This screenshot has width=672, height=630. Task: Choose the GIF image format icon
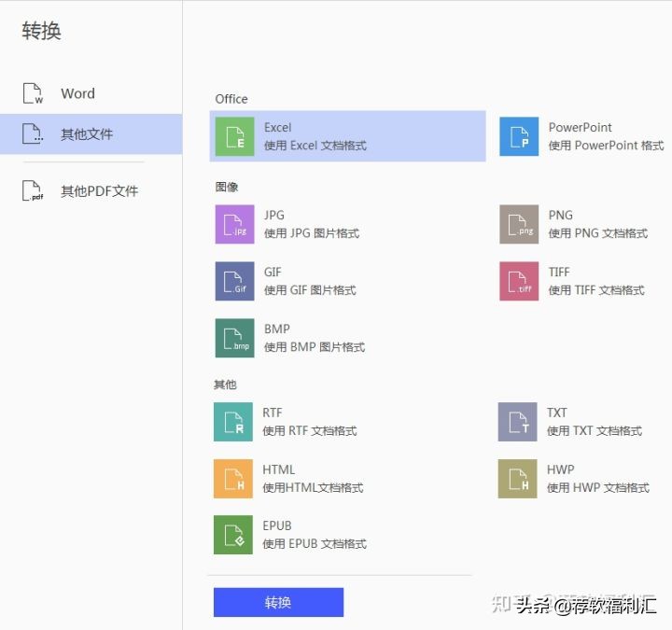pyautogui.click(x=234, y=281)
